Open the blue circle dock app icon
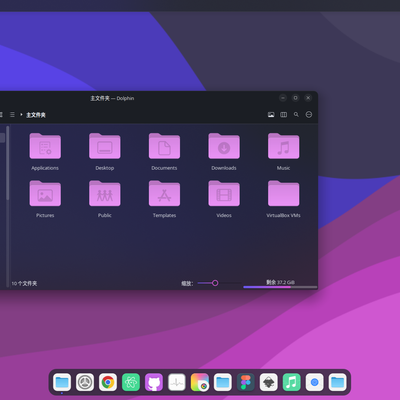 point(315,382)
